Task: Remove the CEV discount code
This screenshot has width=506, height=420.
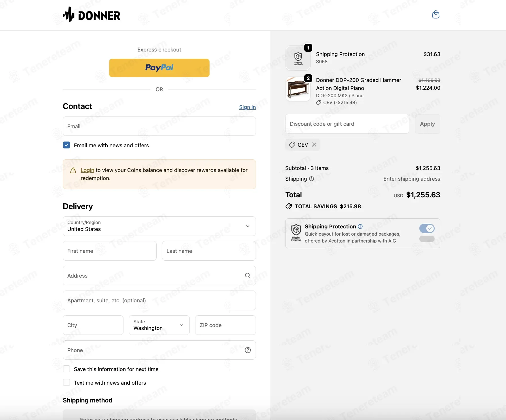Action: tap(314, 145)
